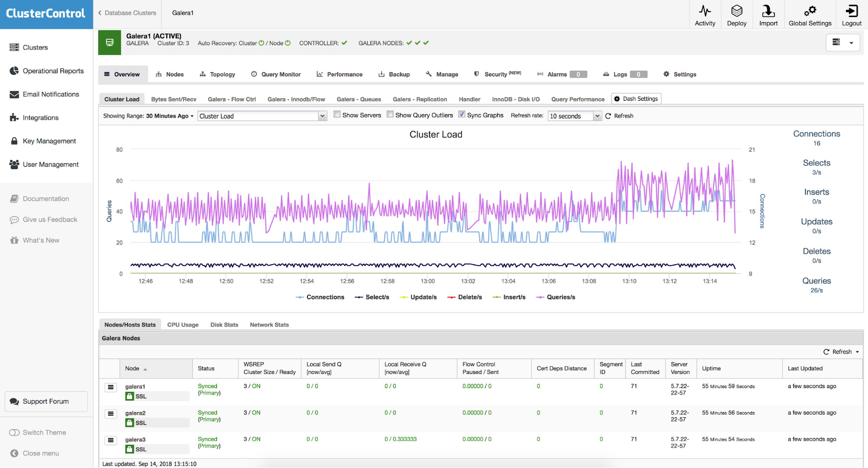Click Refresh next to refresh rate
This screenshot has width=868, height=468.
coord(620,116)
